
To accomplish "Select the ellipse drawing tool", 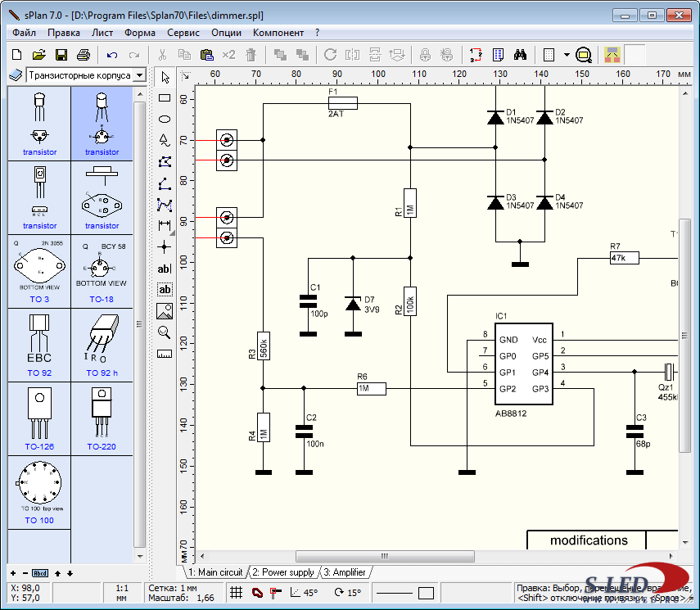I will pyautogui.click(x=165, y=119).
